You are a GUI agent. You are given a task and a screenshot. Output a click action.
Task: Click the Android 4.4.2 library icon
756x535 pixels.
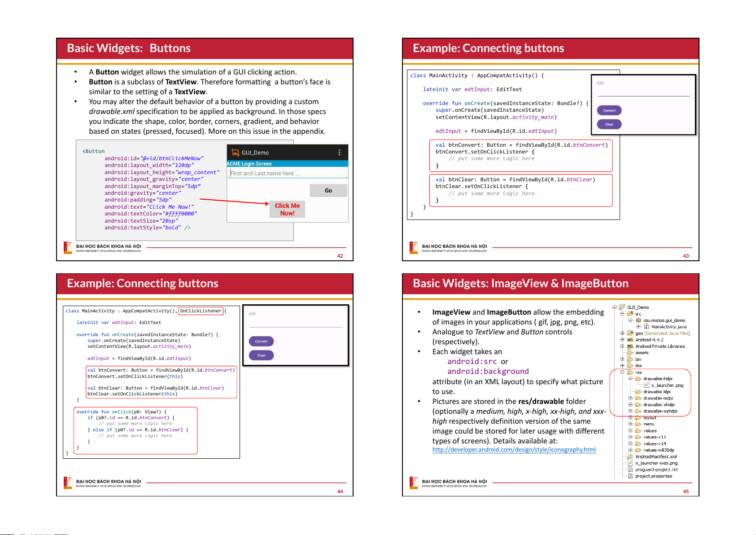(x=630, y=340)
